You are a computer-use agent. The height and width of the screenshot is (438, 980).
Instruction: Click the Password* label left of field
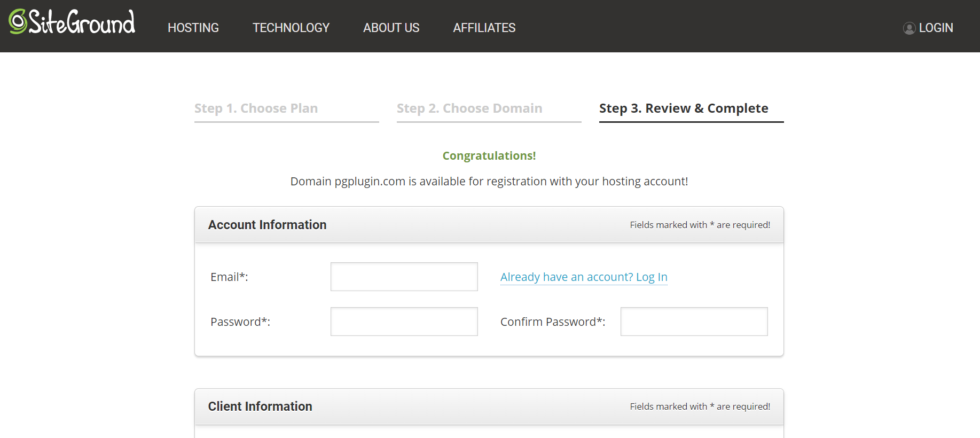tap(240, 322)
